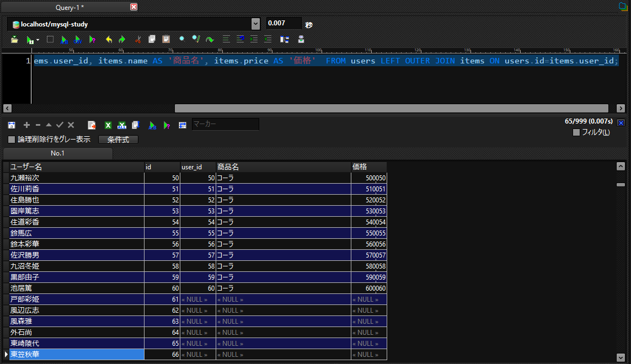
Task: Toggle the 論理削除行をグレー表示 checkbox
Action: coord(12,140)
